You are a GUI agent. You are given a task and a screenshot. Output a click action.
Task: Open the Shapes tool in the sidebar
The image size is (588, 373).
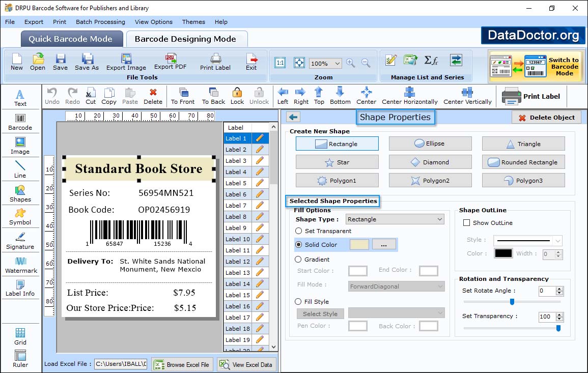[20, 194]
